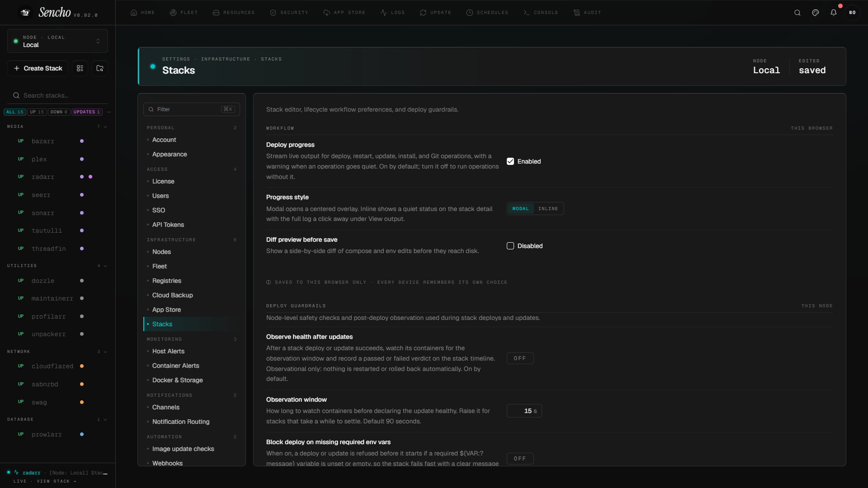This screenshot has width=868, height=488.
Task: Open global search magnifier icon
Action: 797,13
